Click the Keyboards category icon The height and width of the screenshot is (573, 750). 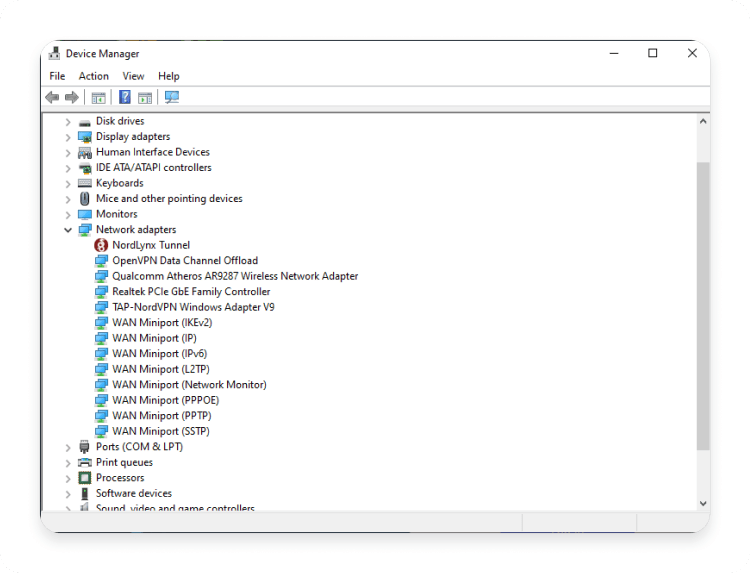(x=85, y=183)
